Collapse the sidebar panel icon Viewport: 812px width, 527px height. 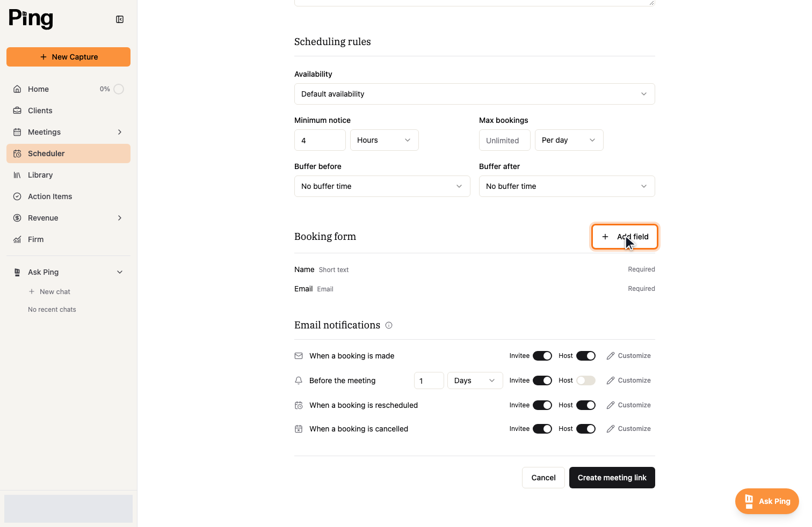(120, 19)
